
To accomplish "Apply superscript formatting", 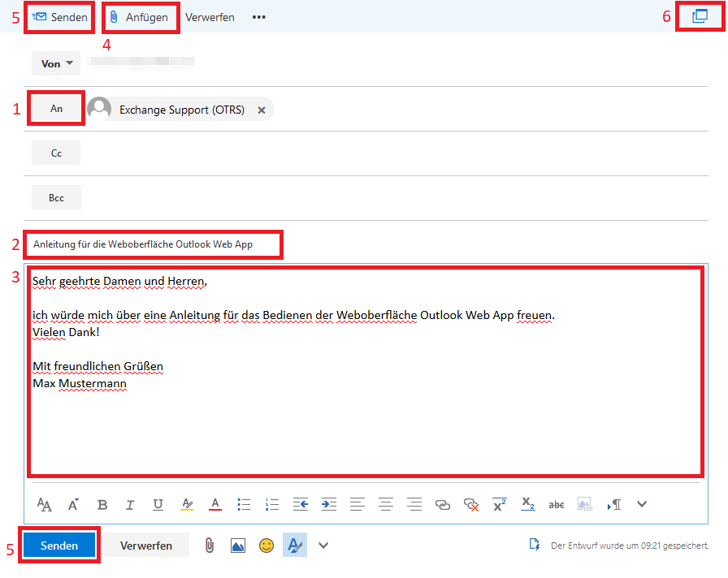I will click(500, 504).
